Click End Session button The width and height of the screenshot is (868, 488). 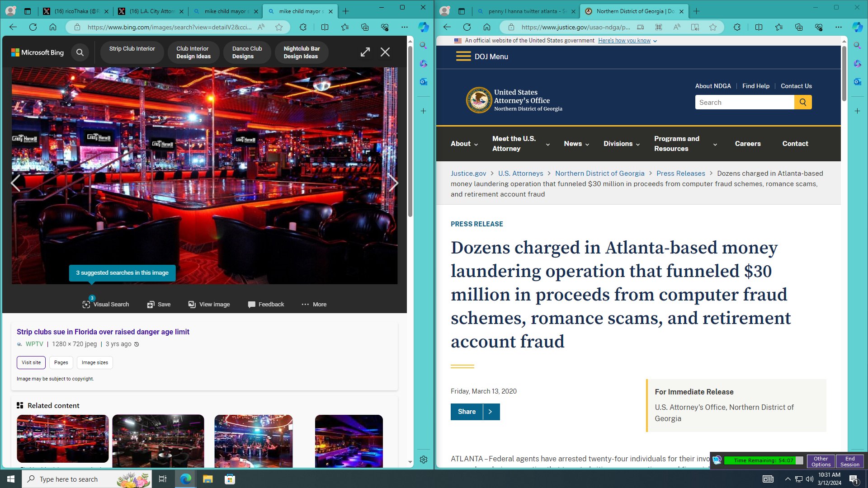click(850, 461)
